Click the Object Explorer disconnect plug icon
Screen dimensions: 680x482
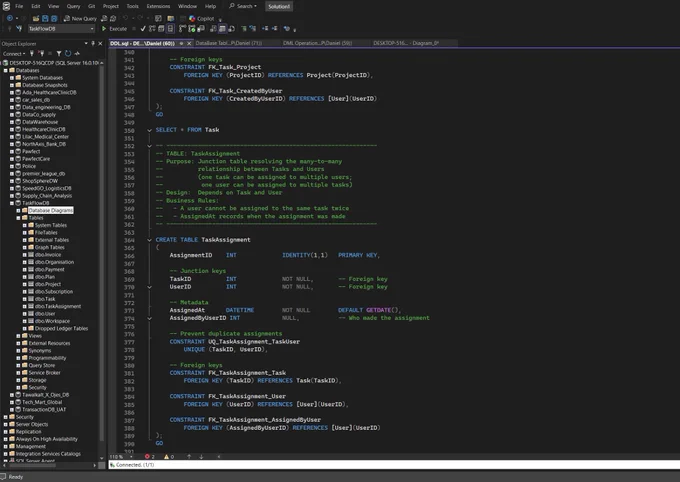[41, 54]
